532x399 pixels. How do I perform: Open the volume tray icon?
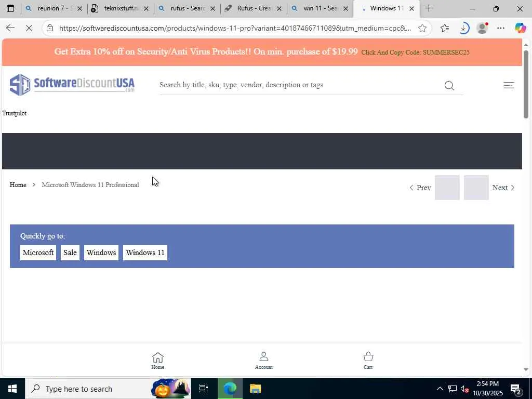point(464,389)
